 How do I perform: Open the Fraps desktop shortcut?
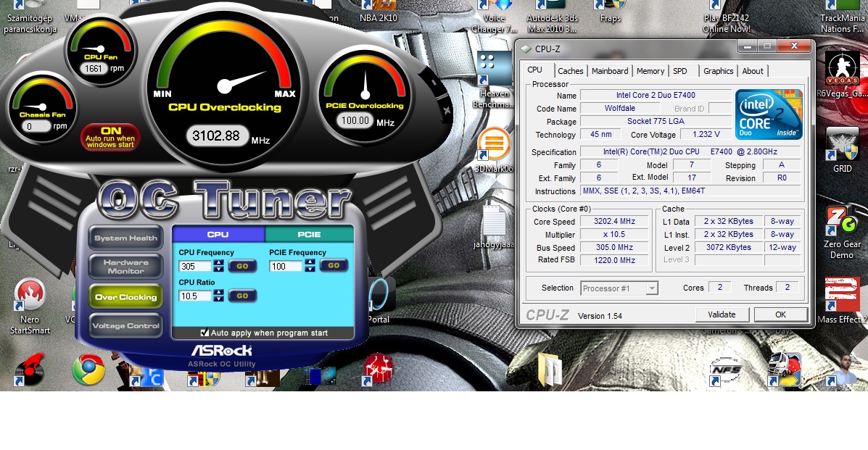coord(610,12)
